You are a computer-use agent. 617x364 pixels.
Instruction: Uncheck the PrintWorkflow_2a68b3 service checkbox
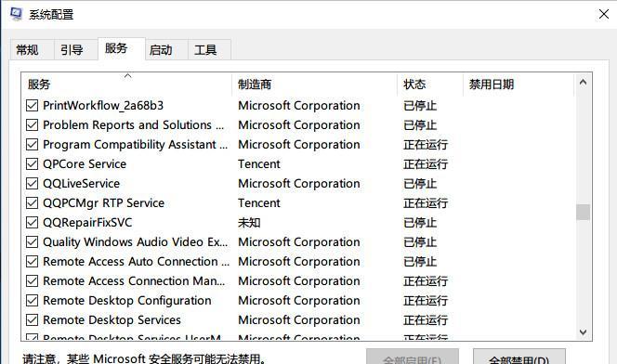[x=32, y=105]
